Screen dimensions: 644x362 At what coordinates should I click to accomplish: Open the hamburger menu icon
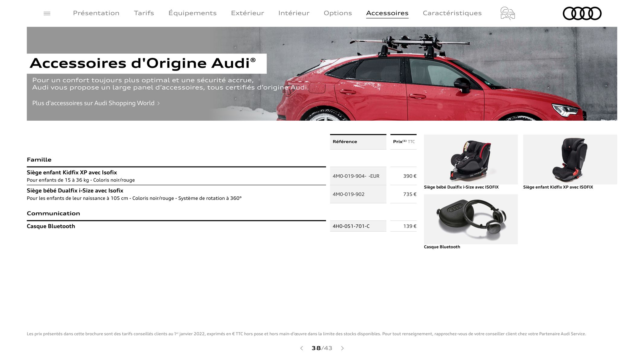click(x=47, y=13)
